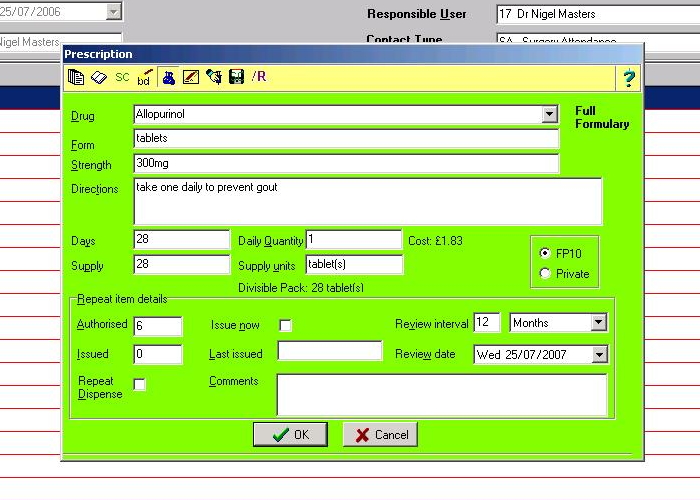Open the date dropdown showing 25/07/2006

point(114,12)
